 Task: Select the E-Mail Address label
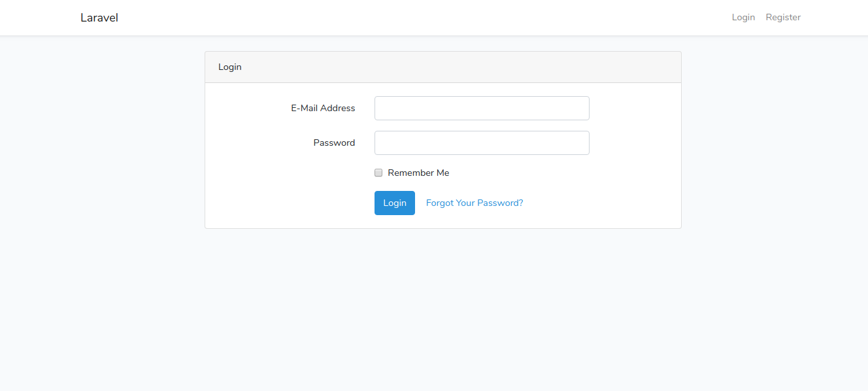[323, 108]
